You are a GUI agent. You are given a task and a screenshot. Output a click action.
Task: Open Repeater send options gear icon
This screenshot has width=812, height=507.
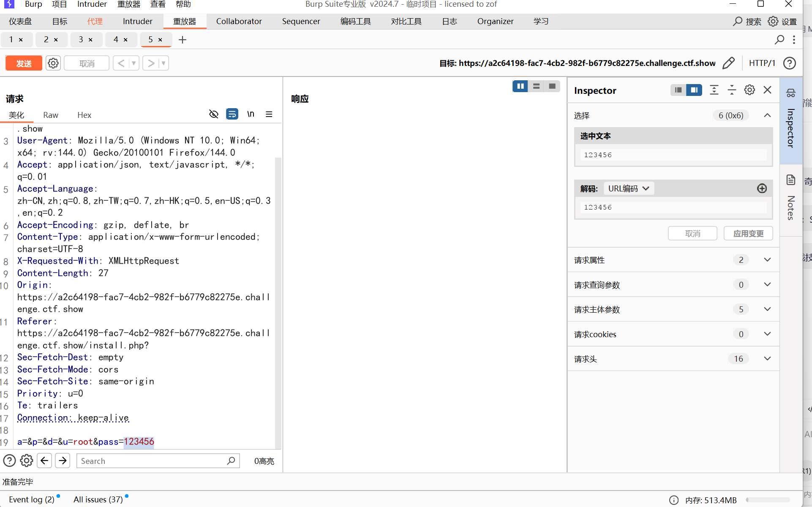coord(53,63)
